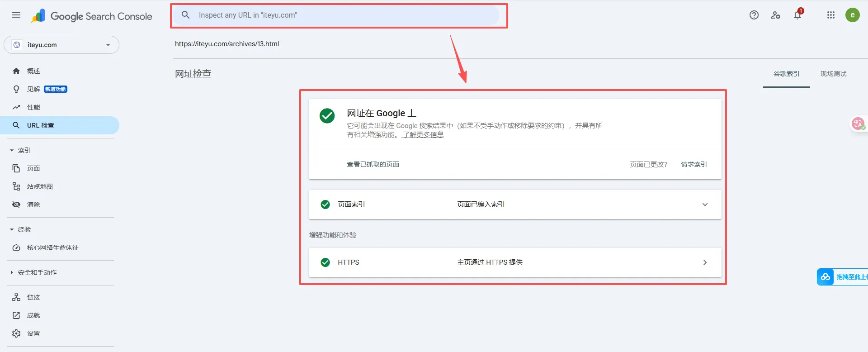Click 请求索引 button

click(694, 164)
